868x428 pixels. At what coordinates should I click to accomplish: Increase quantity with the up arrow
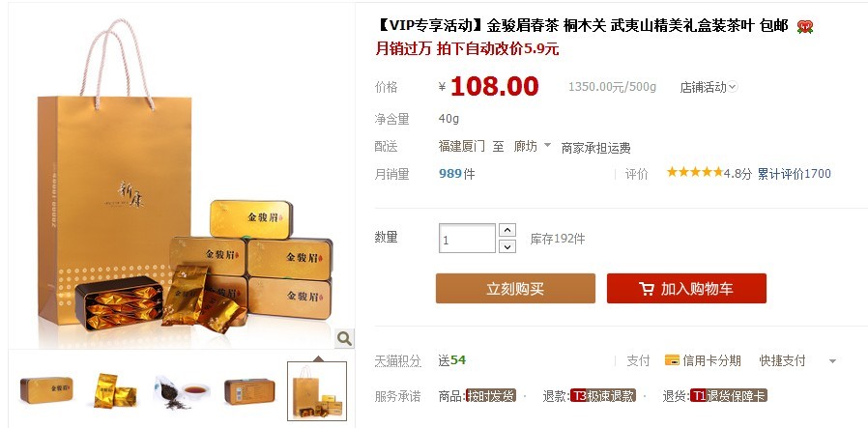click(507, 230)
